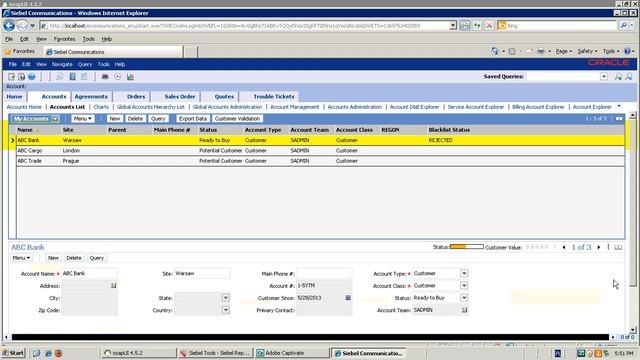Open the Account Team pick icon
Screen dimensions: 640x360
464,310
